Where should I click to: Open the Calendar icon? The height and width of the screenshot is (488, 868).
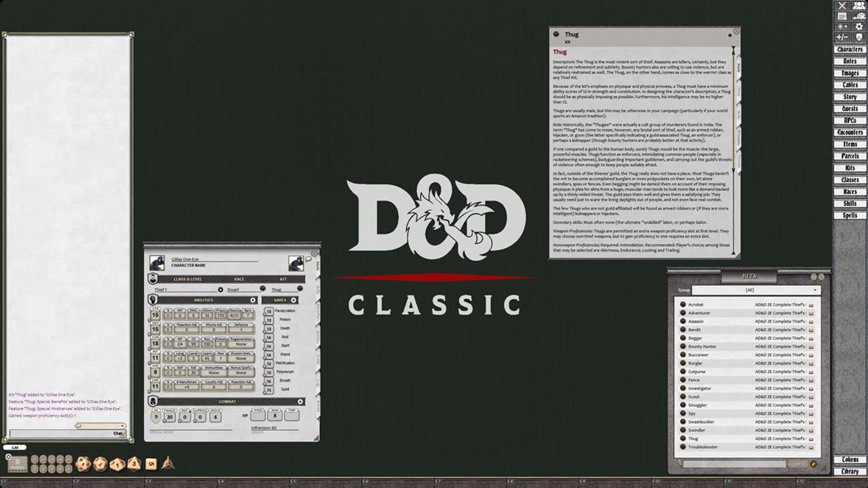(842, 16)
